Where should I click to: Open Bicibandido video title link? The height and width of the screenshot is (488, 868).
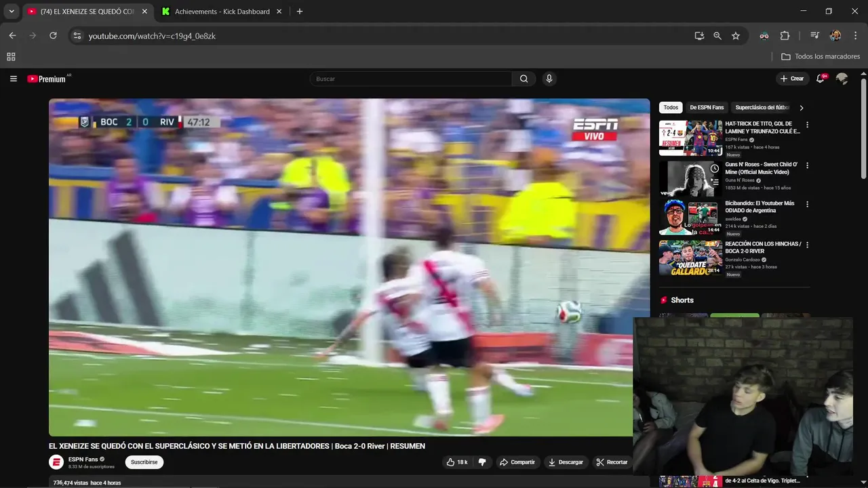[759, 207]
